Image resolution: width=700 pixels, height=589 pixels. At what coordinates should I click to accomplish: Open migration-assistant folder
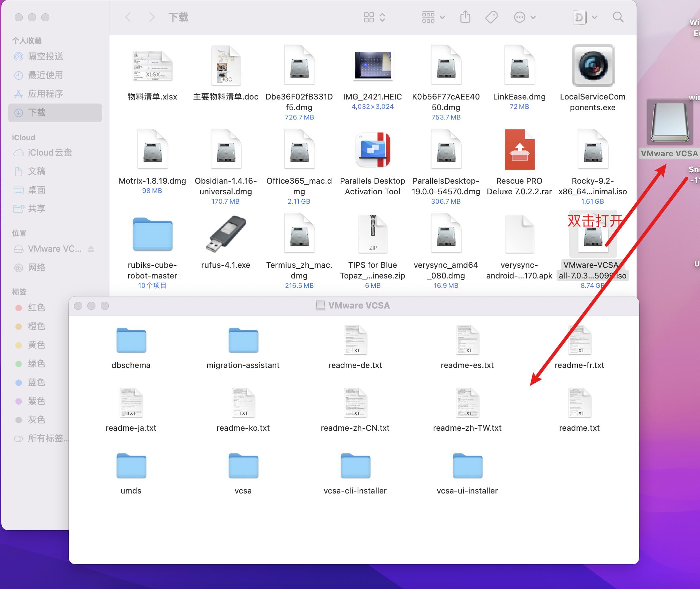coord(243,340)
